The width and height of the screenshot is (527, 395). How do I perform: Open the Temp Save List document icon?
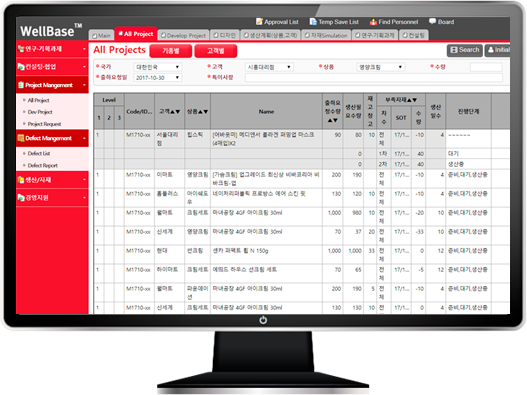point(313,22)
